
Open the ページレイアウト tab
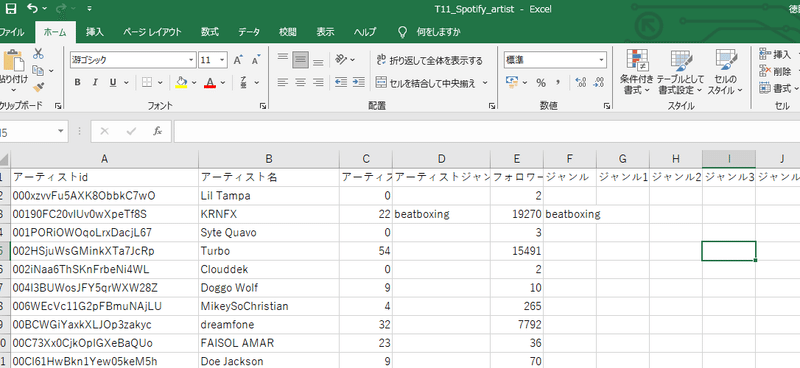point(152,32)
